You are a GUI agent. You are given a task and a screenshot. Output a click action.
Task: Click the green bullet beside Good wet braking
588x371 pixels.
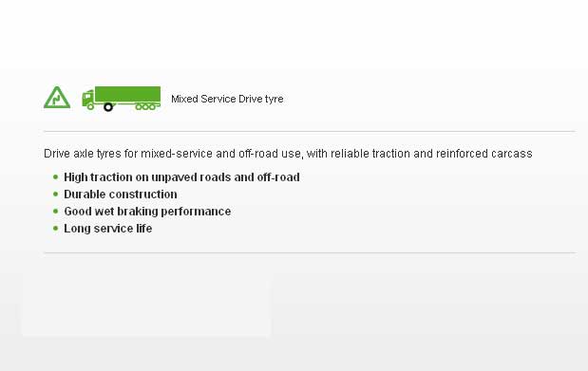[x=56, y=211]
